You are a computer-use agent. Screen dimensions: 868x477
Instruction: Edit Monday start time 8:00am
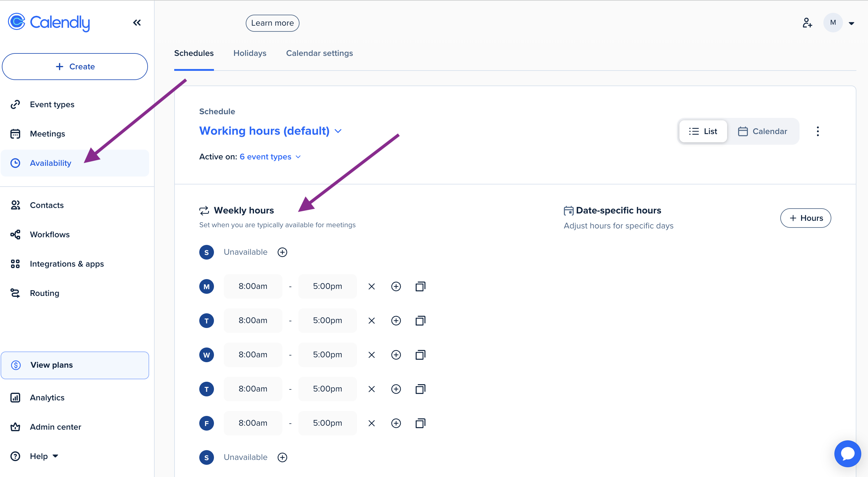[x=253, y=286]
